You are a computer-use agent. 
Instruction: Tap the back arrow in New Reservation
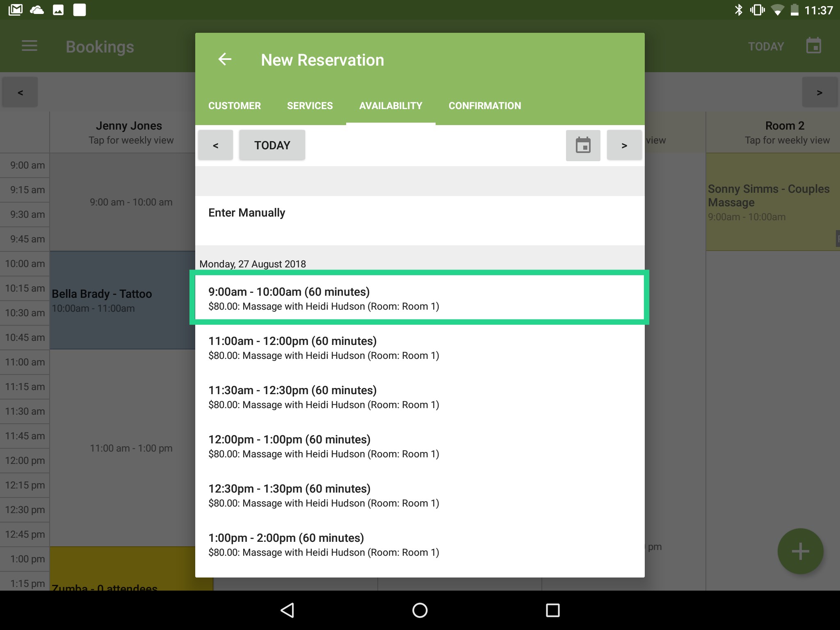coord(225,59)
